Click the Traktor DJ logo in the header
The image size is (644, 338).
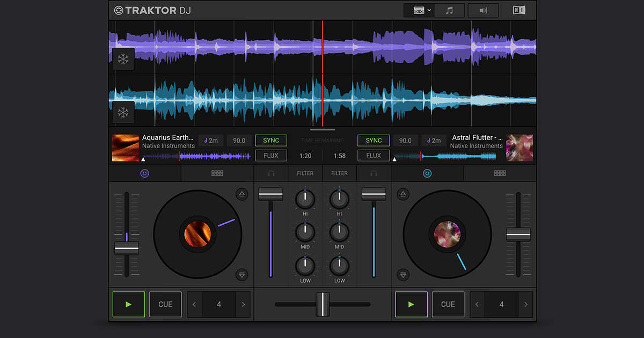coord(152,10)
